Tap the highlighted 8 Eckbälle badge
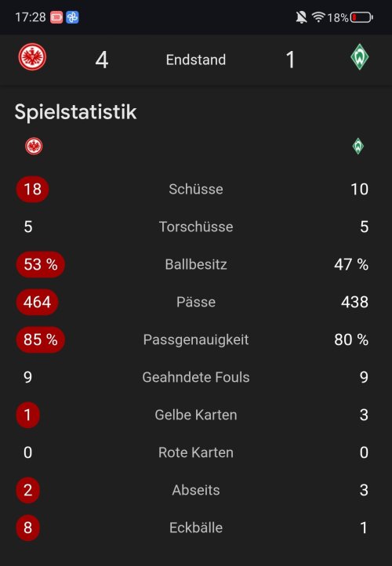 coord(27,528)
